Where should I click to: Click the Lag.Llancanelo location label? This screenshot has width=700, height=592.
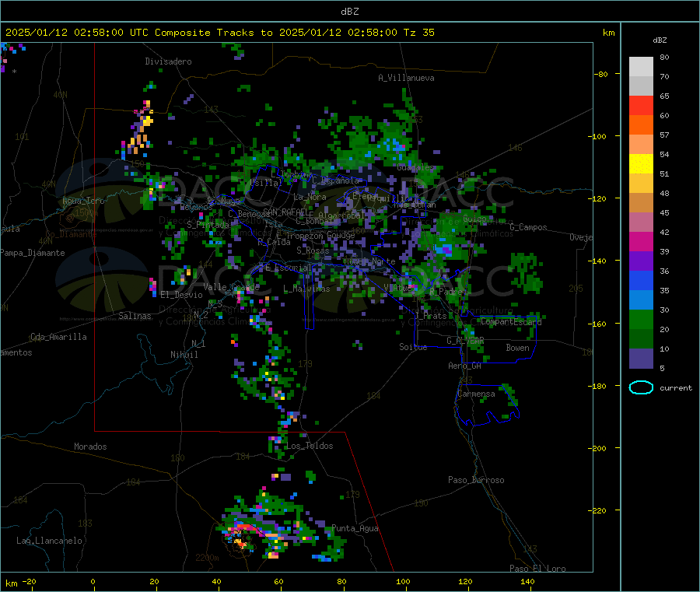[x=50, y=541]
